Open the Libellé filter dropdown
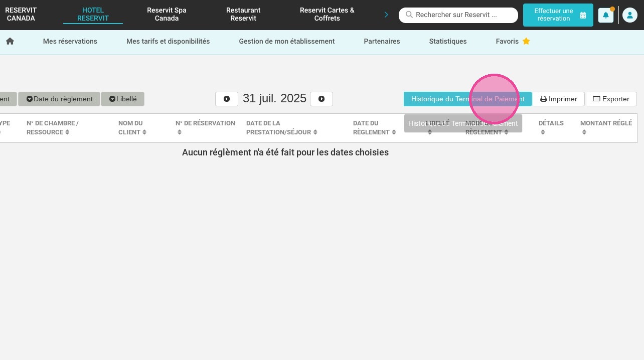The width and height of the screenshot is (644, 360). (x=122, y=99)
